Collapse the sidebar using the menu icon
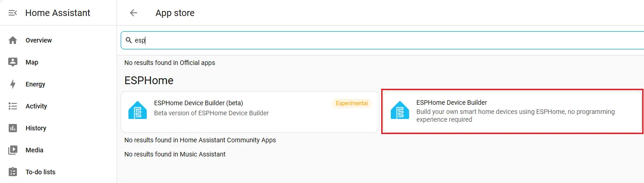This screenshot has width=644, height=183. tap(13, 13)
